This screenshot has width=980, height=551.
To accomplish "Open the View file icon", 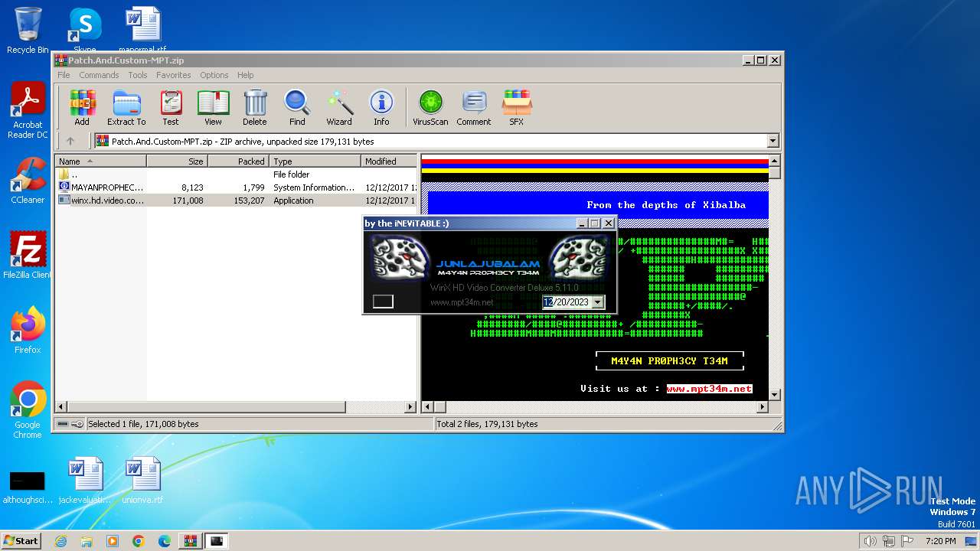I will point(213,107).
